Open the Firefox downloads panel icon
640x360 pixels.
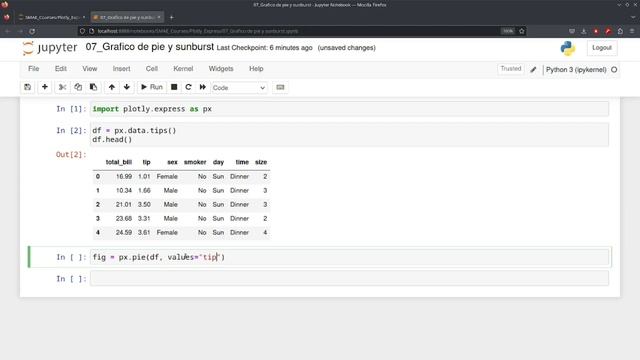pos(584,31)
